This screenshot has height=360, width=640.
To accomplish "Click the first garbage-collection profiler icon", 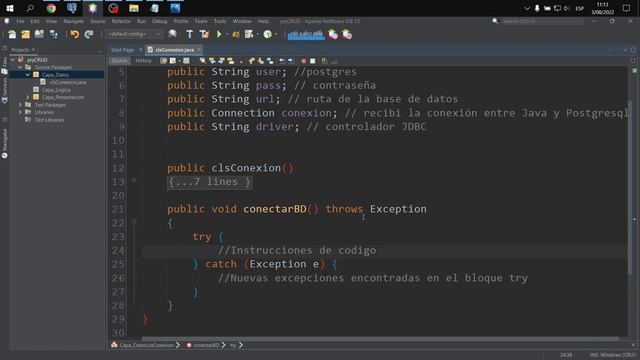I will [333, 34].
